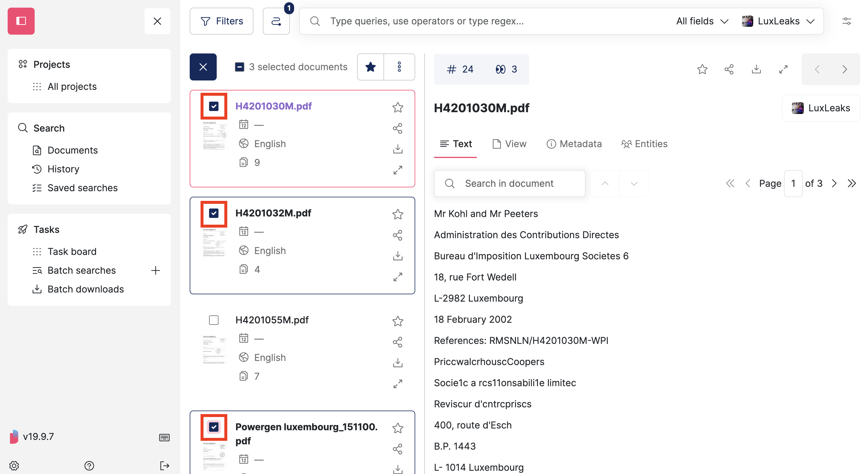The image size is (868, 474).
Task: Toggle the 3 selected documents checkbox
Action: [239, 67]
